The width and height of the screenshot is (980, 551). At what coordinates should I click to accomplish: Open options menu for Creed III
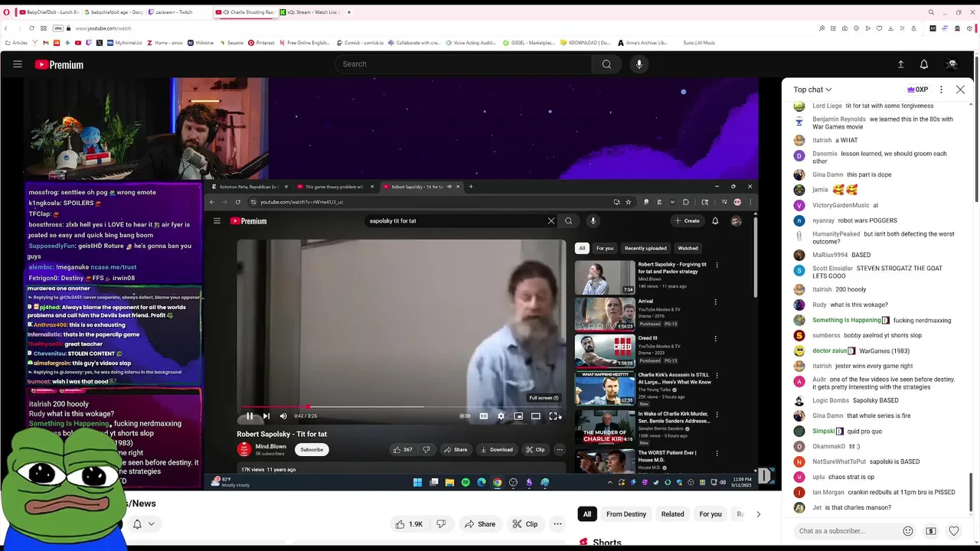[x=716, y=338]
